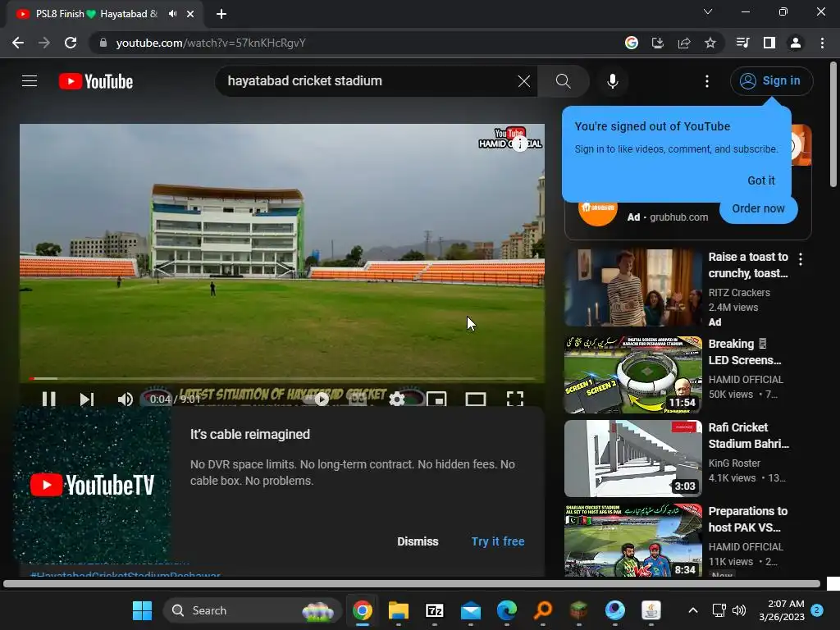The image size is (840, 630).
Task: Open Preparations to host PAK VS video thumbnail
Action: tap(632, 540)
